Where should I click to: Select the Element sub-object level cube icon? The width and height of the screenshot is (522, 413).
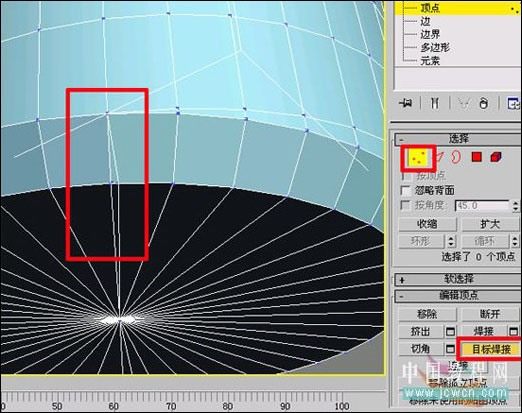pos(496,157)
